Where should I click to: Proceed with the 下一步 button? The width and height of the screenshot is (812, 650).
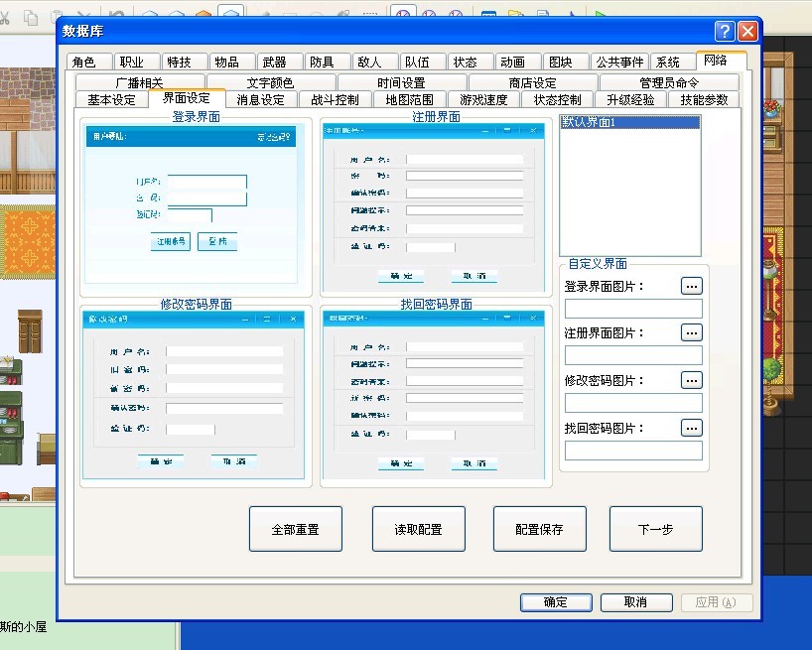click(656, 529)
